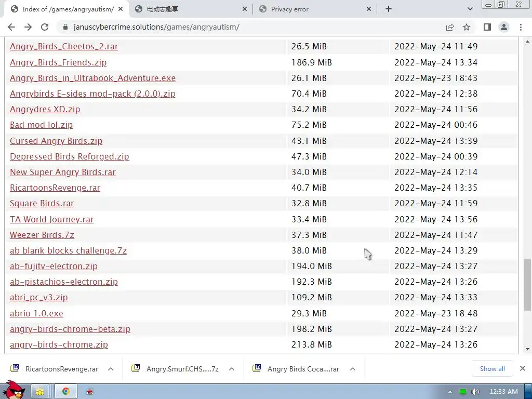This screenshot has height=399, width=532.
Task: Click Show all downloads button
Action: click(493, 368)
